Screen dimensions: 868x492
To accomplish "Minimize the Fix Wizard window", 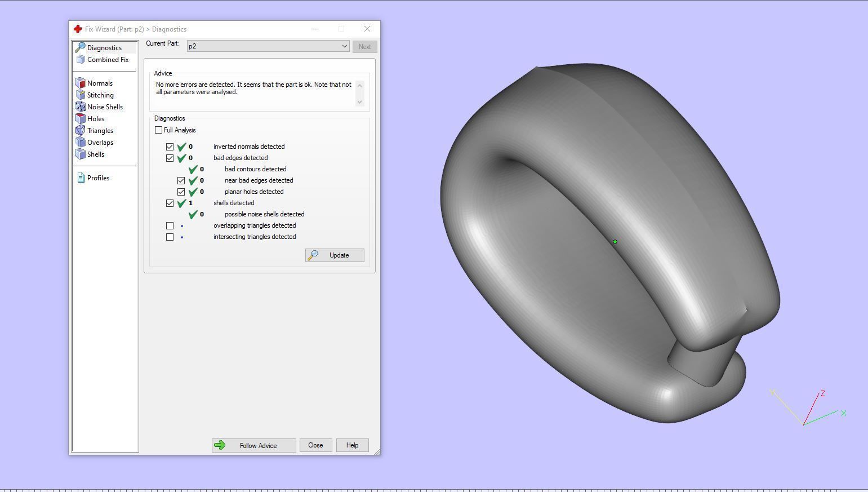I will (316, 29).
